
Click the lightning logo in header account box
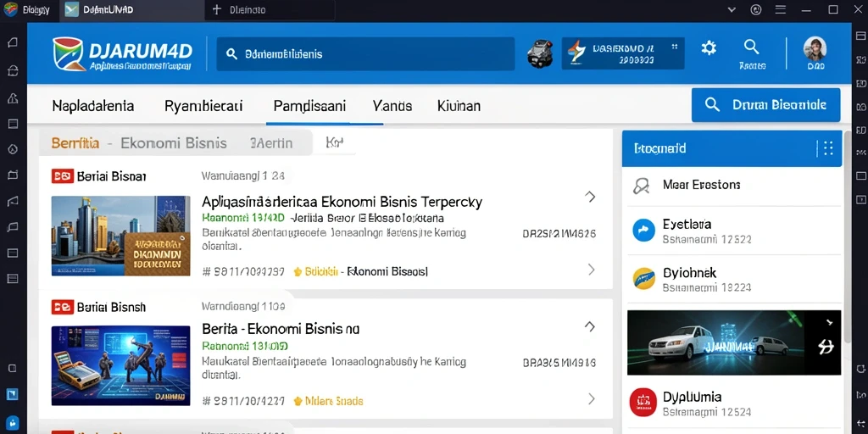point(577,53)
